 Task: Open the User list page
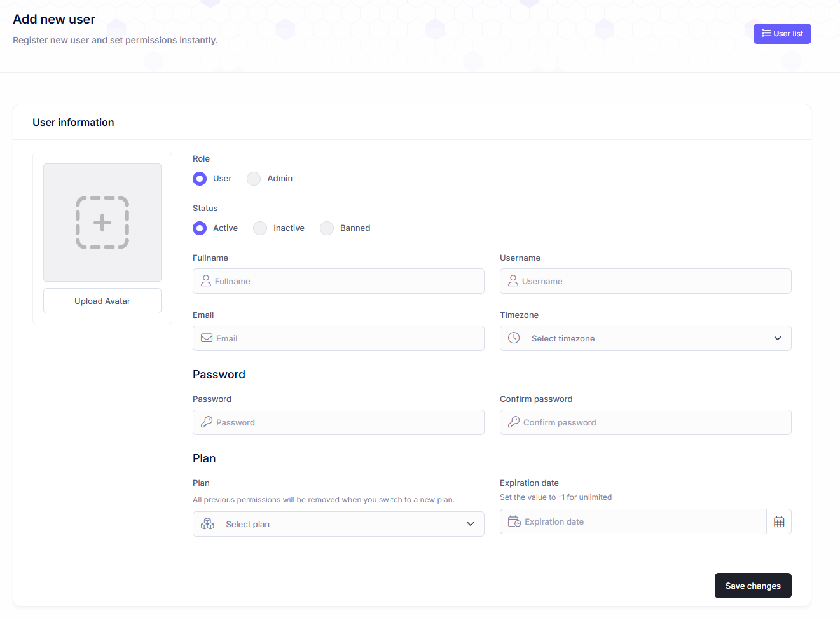(781, 34)
